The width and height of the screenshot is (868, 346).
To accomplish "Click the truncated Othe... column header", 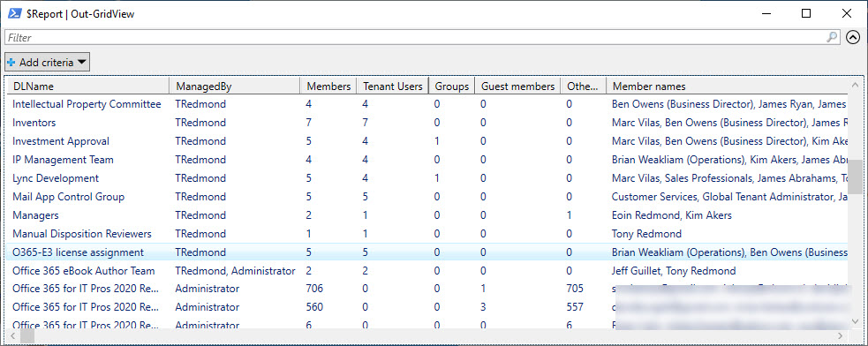I will pos(583,86).
